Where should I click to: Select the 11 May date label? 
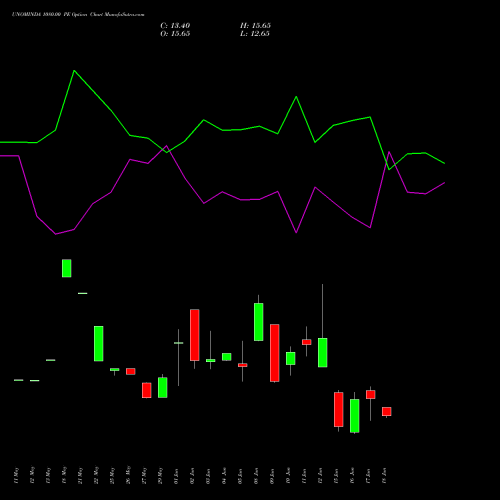tap(16, 476)
